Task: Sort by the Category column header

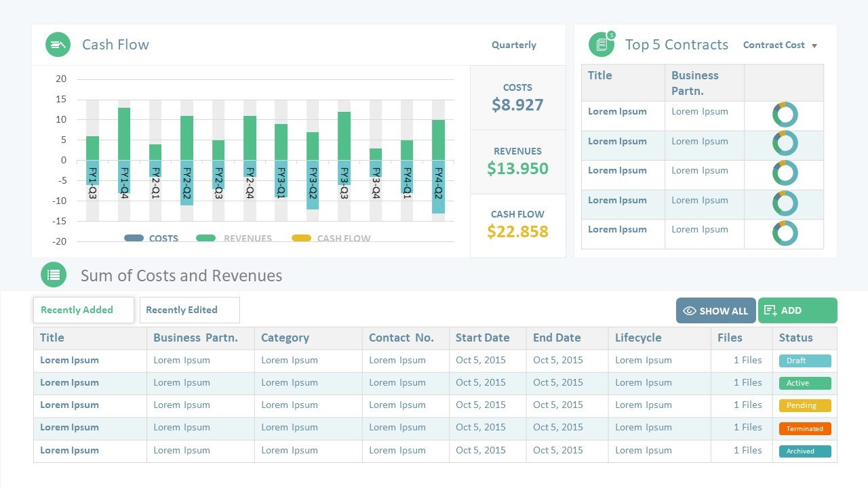Action: 309,338
